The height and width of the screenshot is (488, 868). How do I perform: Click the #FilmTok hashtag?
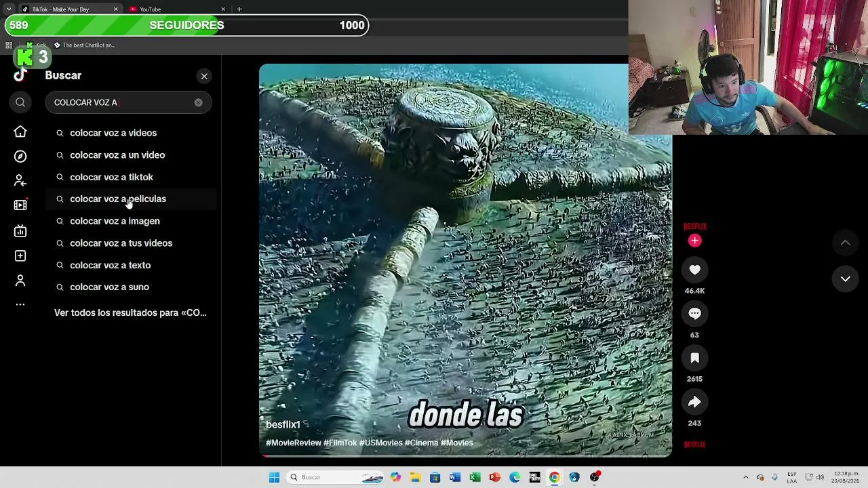pyautogui.click(x=340, y=443)
